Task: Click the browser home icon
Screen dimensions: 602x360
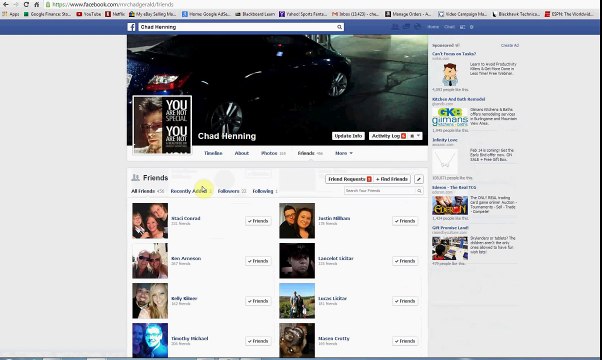Action: point(36,4)
